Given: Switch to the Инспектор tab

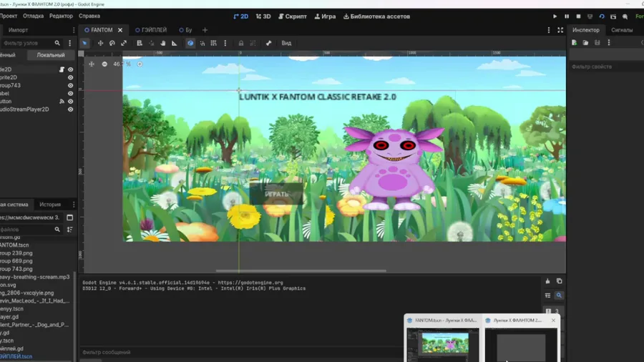Looking at the screenshot, I should 585,30.
